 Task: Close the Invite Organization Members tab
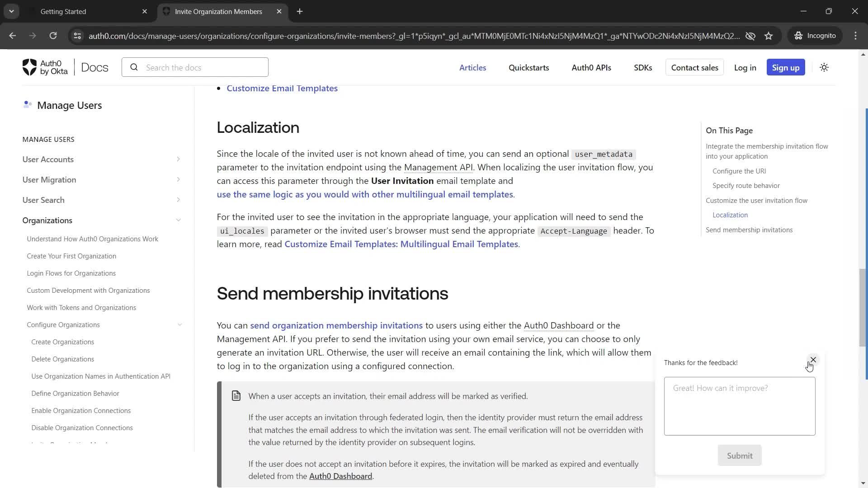coord(279,11)
